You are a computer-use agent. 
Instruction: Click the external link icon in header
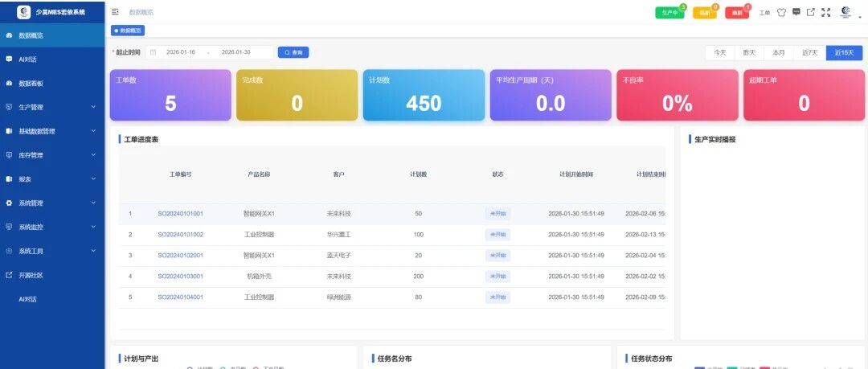(811, 11)
